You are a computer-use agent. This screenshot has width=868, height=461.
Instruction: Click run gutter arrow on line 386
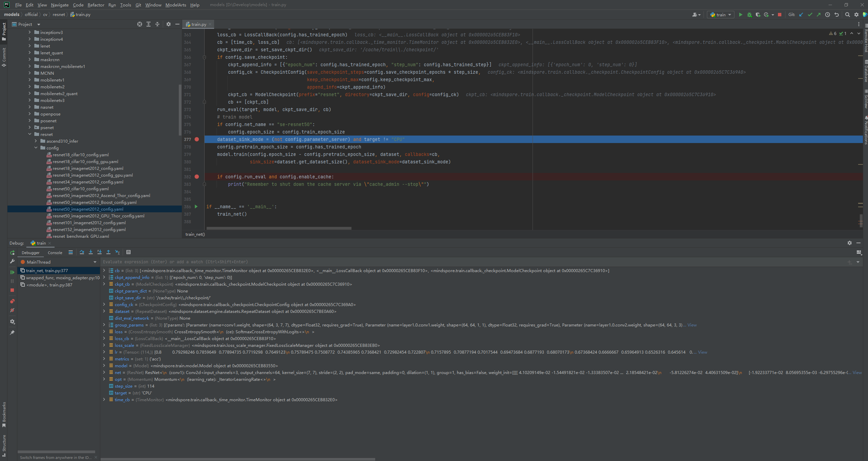coord(196,207)
